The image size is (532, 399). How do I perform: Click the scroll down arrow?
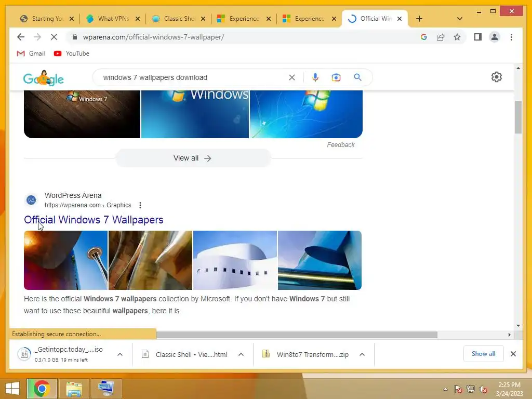518,326
